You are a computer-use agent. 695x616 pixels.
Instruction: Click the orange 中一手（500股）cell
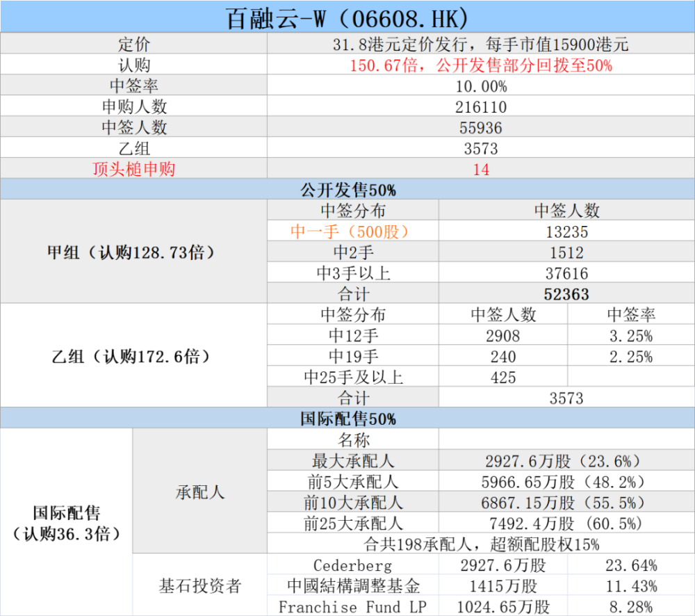click(353, 232)
